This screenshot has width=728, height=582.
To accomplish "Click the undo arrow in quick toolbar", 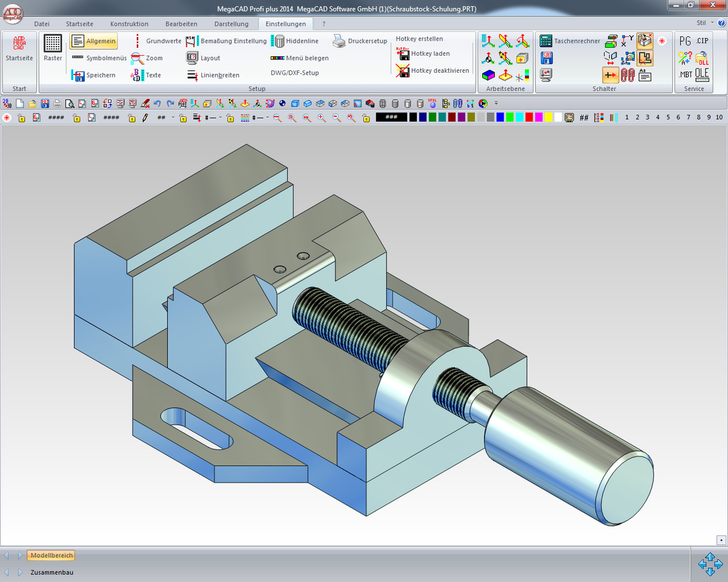I will (157, 103).
